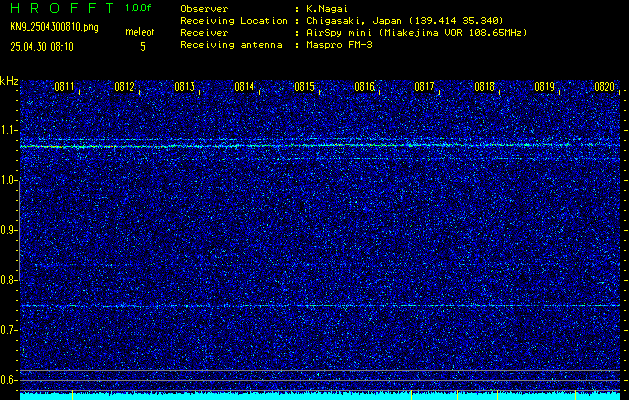Select the 0820 time tick label
Image resolution: width=629 pixels, height=400 pixels.
(x=605, y=87)
